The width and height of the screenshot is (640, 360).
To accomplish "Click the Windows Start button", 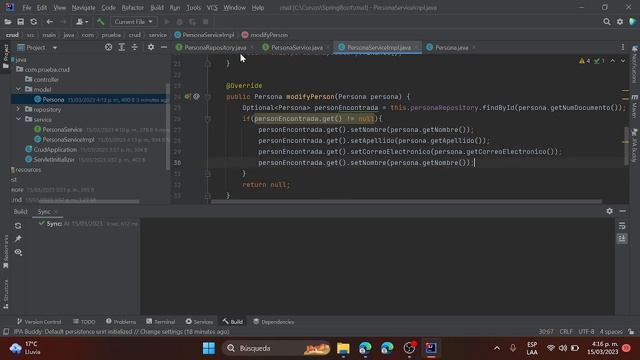I will pyautogui.click(x=209, y=348).
